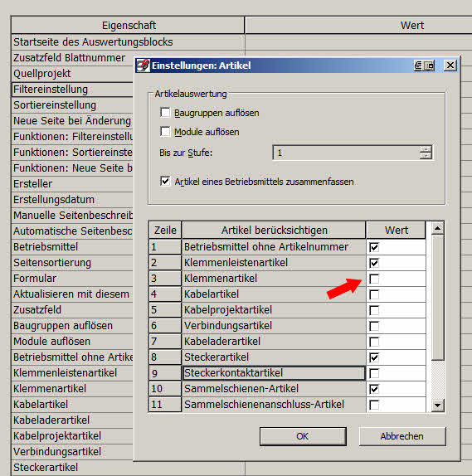Decrease Bis zur Stufe with down arrow

point(426,156)
